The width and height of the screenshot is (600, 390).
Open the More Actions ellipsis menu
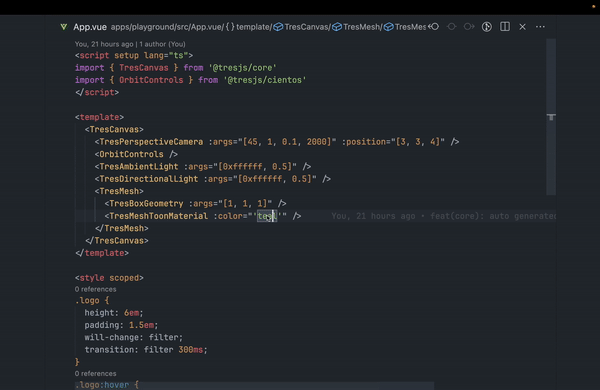[540, 27]
